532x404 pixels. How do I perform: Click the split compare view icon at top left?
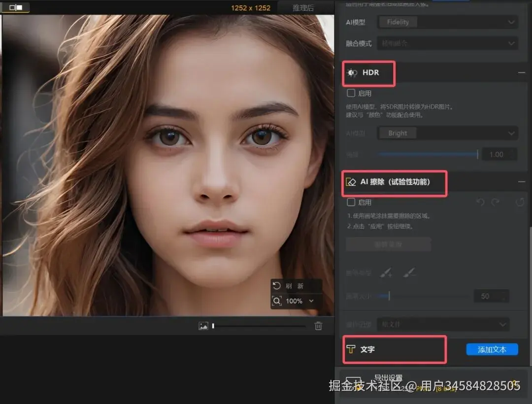(16, 7)
